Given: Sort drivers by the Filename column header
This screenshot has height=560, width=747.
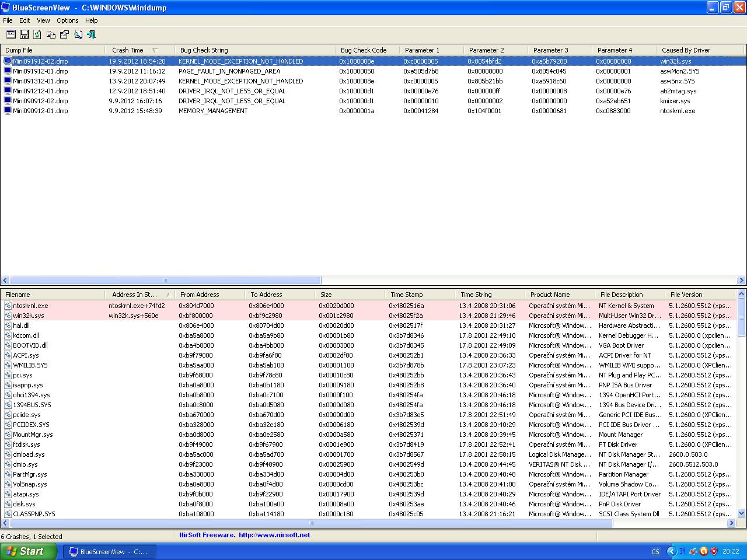Looking at the screenshot, I should [53, 295].
